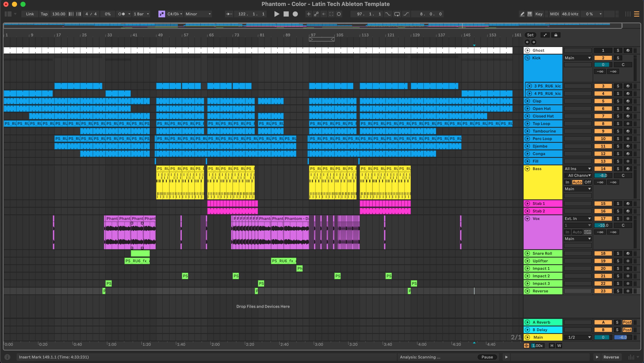Click the MIDI Arrangement Overdub plus icon
The image size is (644, 363).
[309, 14]
